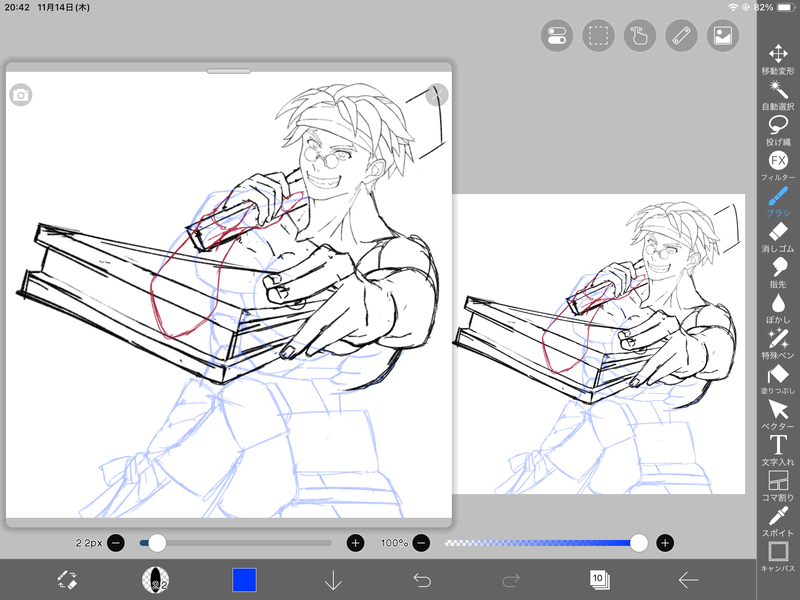This screenshot has height=600, width=800.
Task: Open the layers panel showing 10
Action: (599, 580)
